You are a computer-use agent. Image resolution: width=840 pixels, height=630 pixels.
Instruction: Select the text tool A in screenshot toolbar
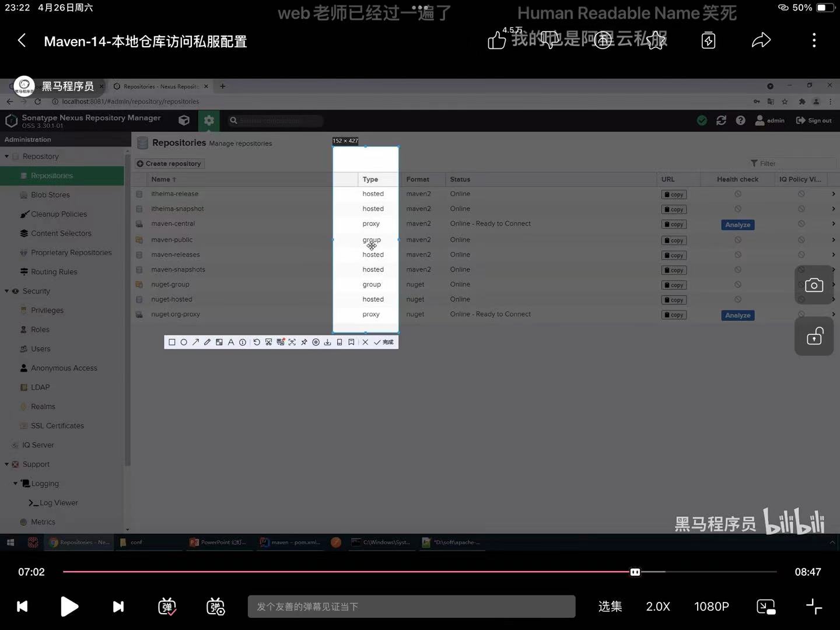pos(231,342)
